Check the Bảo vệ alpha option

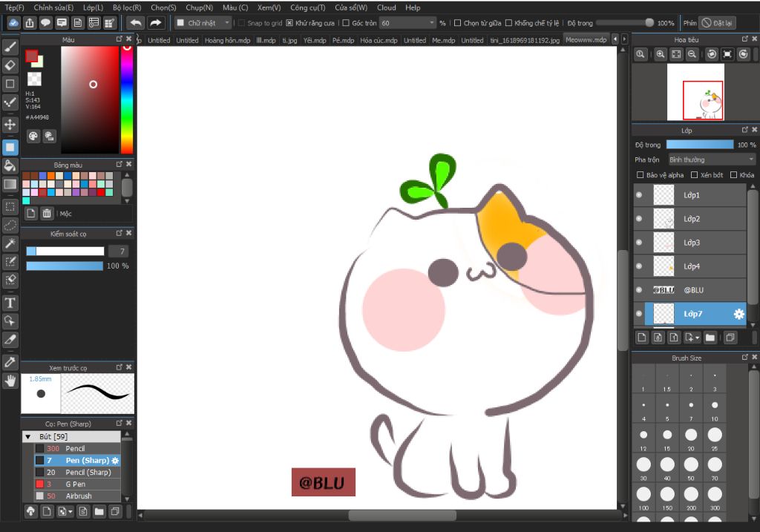[640, 175]
